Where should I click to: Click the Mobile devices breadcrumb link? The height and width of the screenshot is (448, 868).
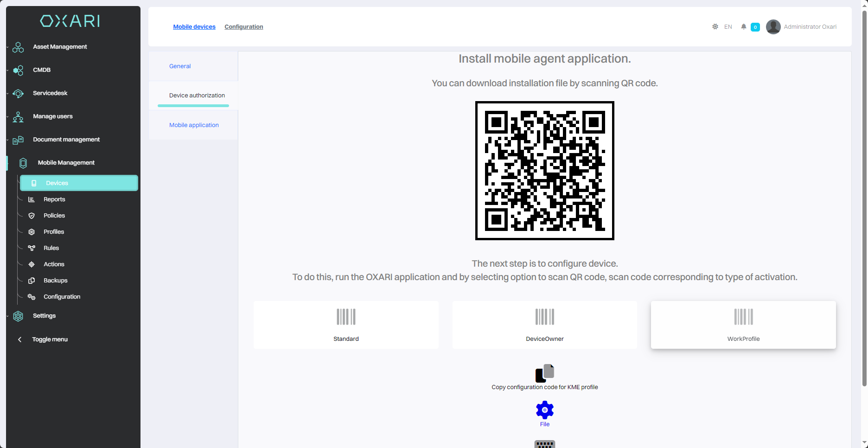194,27
